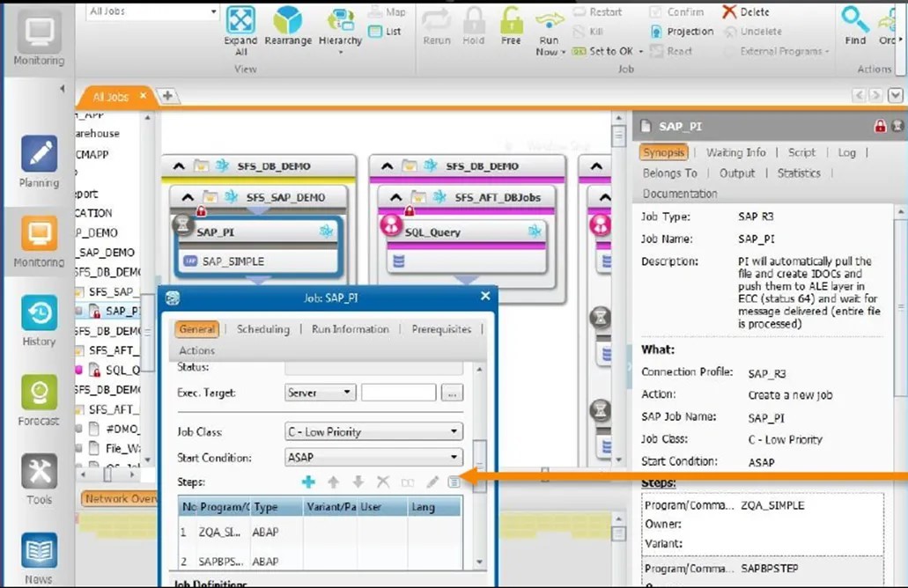Click the Rerun job icon
Viewport: 908px width, 588px height.
click(436, 19)
